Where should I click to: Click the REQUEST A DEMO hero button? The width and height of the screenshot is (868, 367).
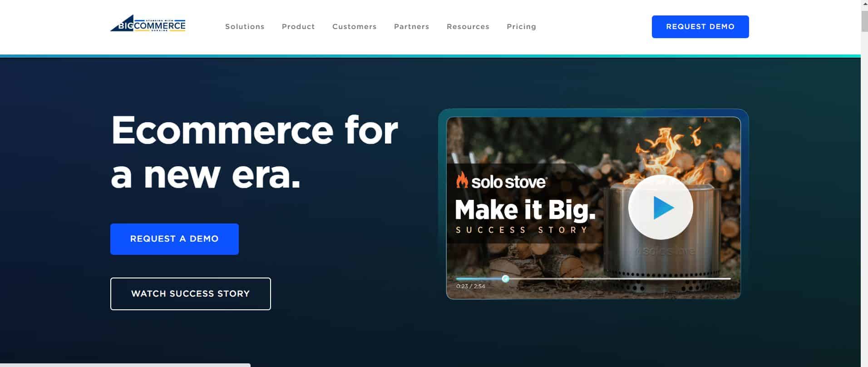(174, 239)
